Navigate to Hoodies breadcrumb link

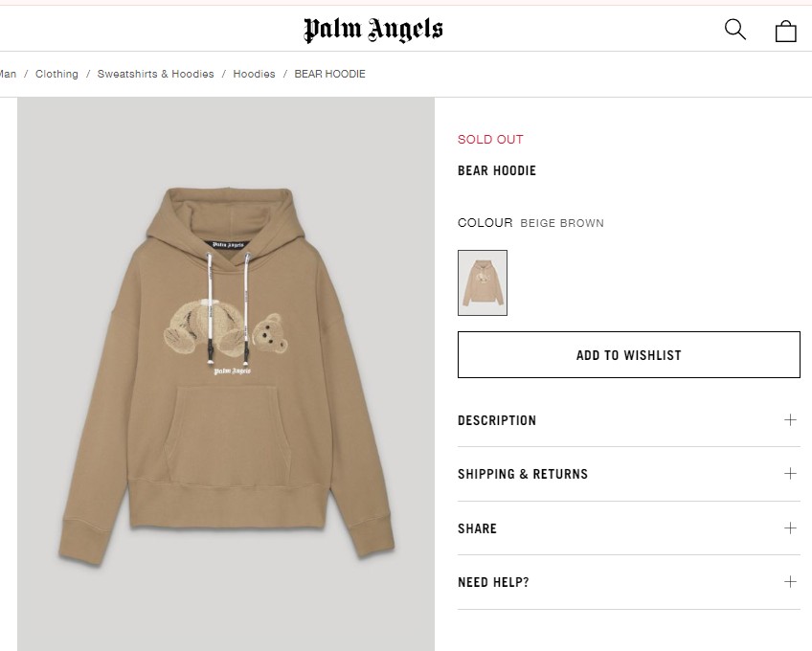(254, 74)
